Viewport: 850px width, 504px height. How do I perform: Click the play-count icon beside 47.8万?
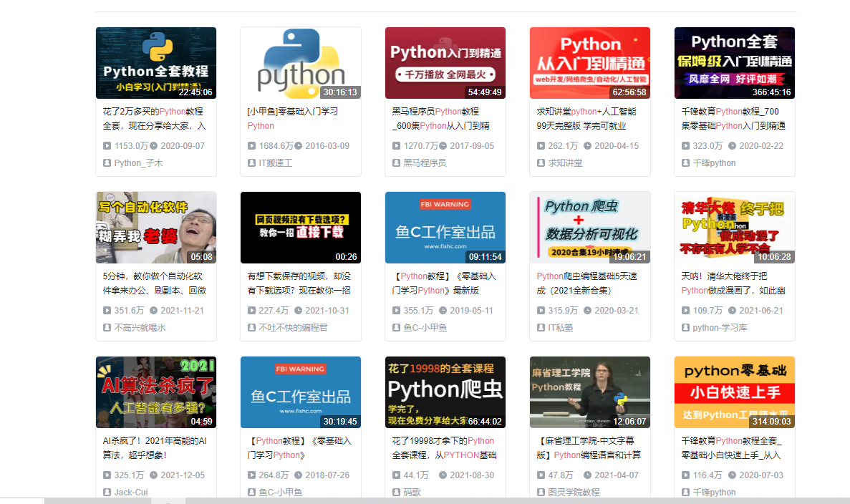[x=541, y=475]
